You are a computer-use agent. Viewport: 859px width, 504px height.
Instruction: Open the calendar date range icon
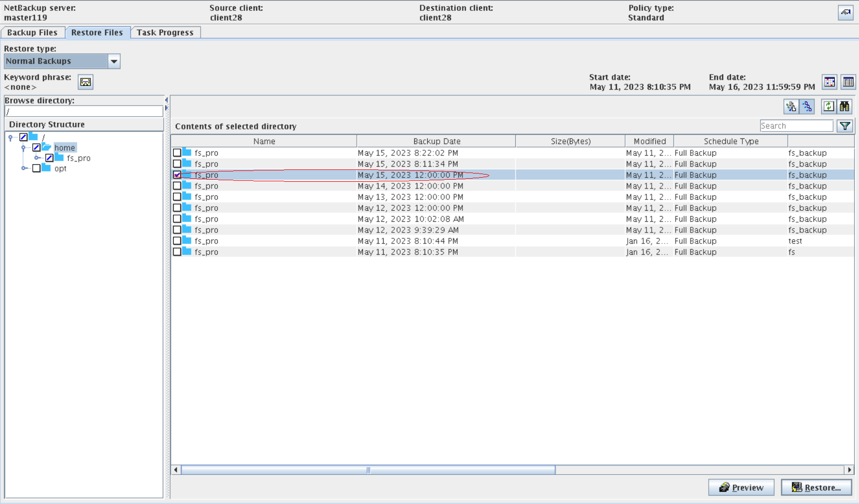829,82
